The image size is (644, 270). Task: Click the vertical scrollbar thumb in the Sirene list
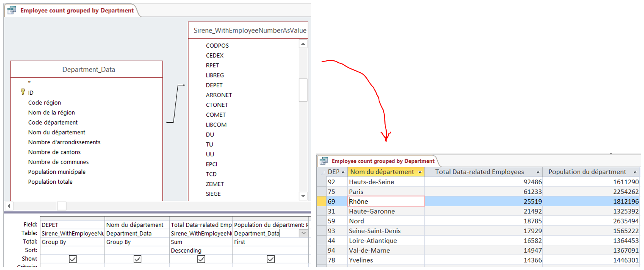coord(303,90)
